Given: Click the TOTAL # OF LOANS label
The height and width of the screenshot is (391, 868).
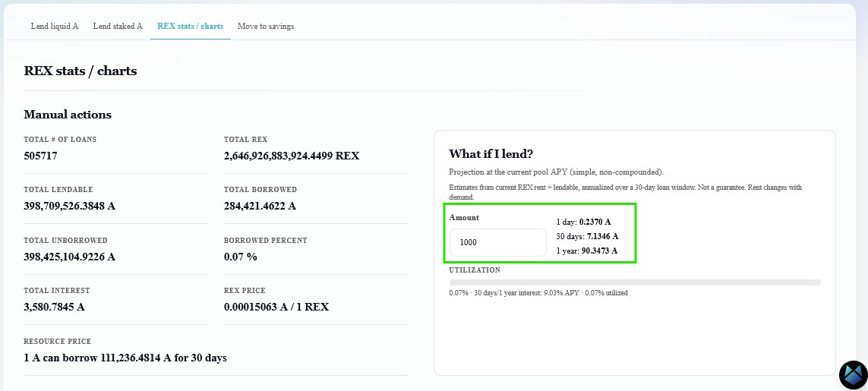Looking at the screenshot, I should pyautogui.click(x=60, y=140).
